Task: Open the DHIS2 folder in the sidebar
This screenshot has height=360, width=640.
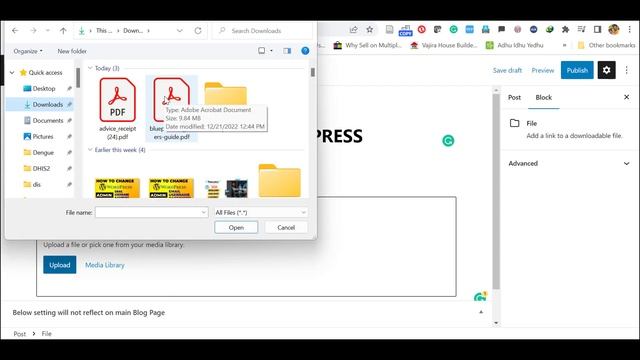Action: click(x=41, y=168)
